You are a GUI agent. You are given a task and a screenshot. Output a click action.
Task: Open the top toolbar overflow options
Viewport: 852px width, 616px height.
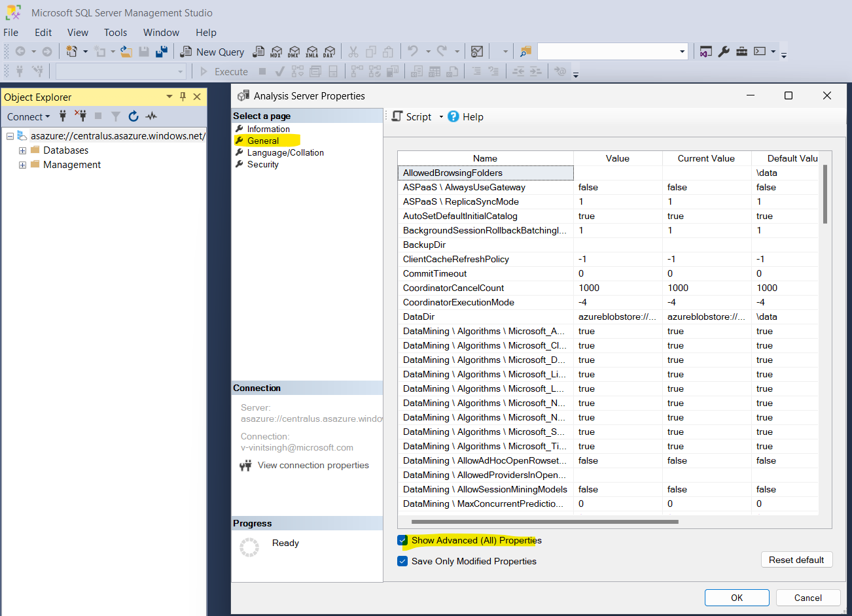[x=784, y=55]
